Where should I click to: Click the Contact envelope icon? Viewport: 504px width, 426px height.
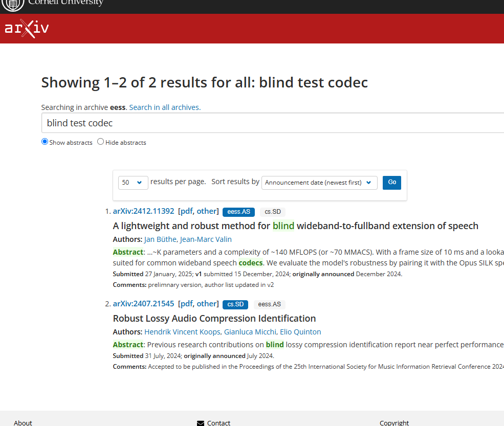pyautogui.click(x=201, y=423)
